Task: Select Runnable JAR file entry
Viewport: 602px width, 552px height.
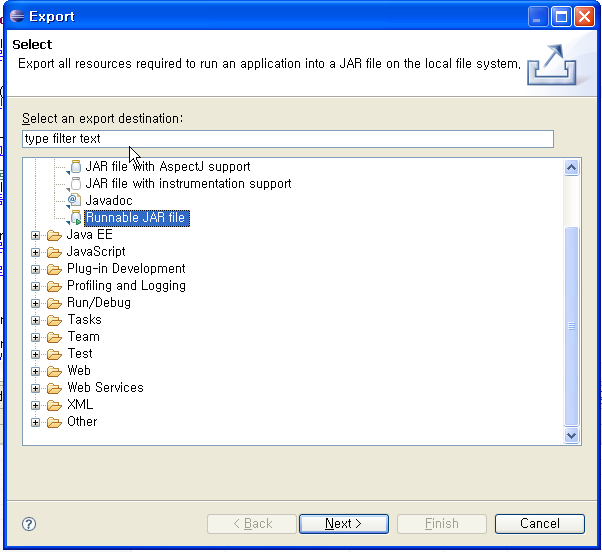Action: click(x=136, y=218)
